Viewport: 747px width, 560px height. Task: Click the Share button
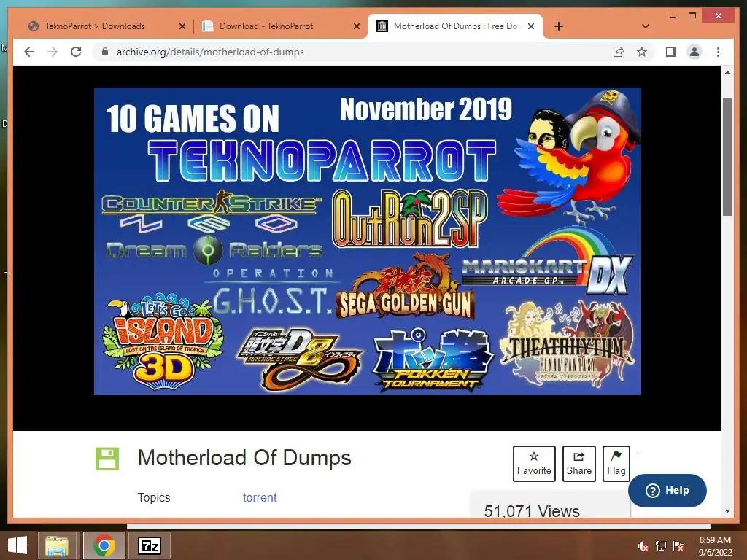tap(578, 463)
